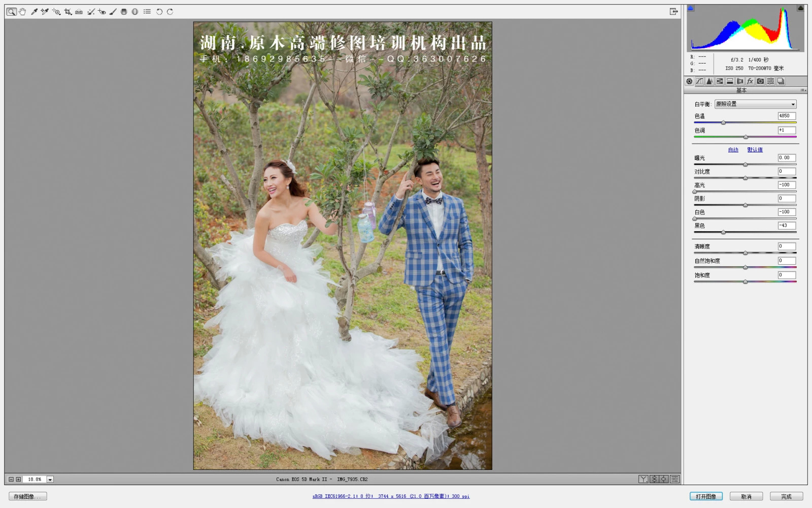The width and height of the screenshot is (812, 508).
Task: Click the contrast (对比度) slider handle
Action: click(746, 178)
